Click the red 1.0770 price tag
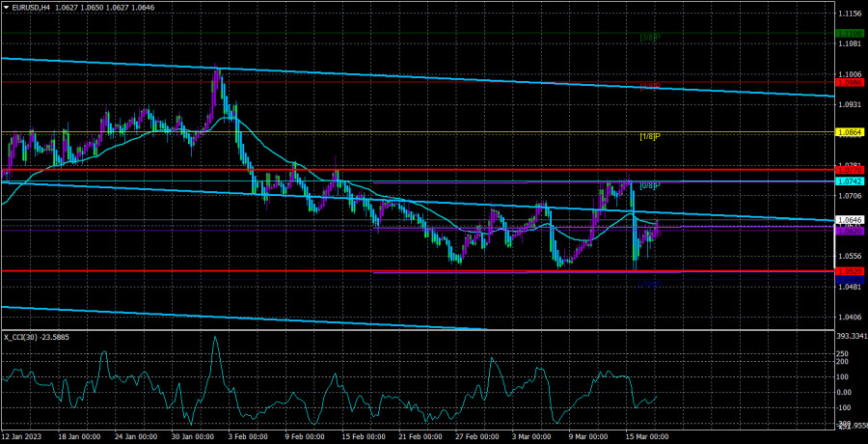The height and width of the screenshot is (444, 868). coord(849,170)
